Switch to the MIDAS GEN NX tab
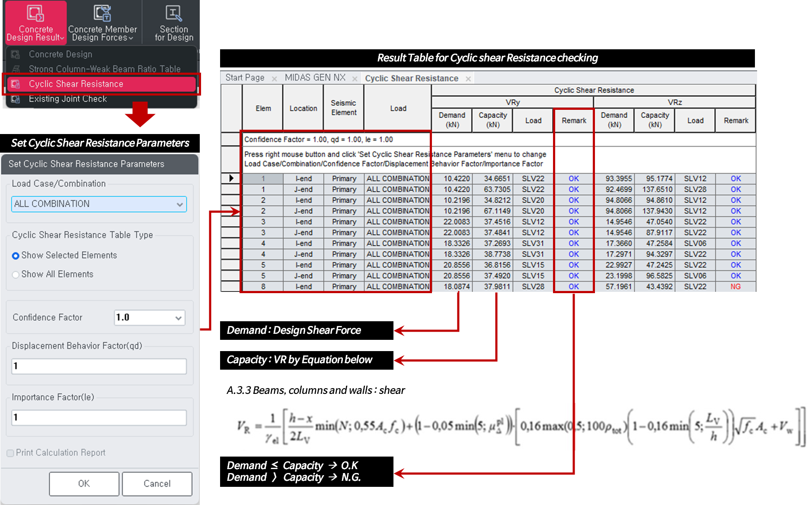 [x=315, y=78]
